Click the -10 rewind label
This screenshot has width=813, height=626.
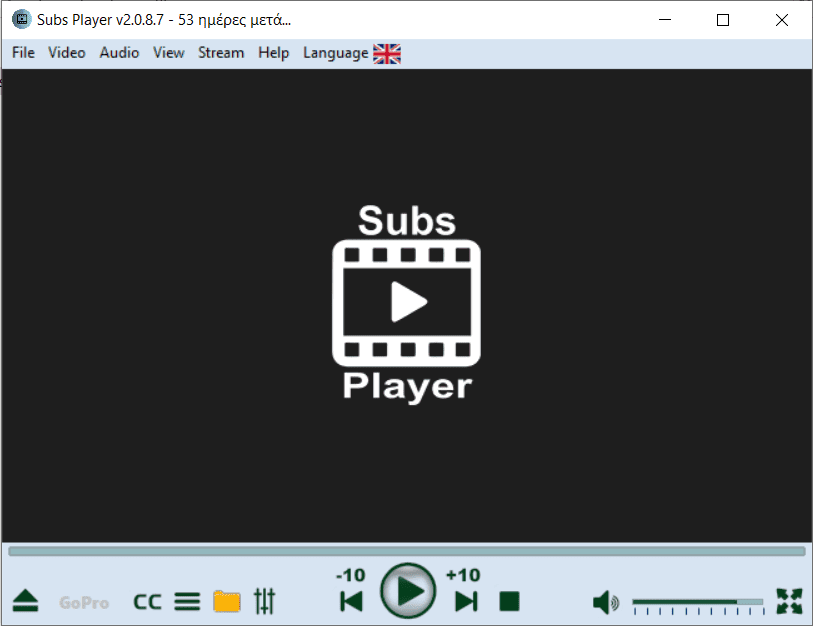tap(351, 575)
